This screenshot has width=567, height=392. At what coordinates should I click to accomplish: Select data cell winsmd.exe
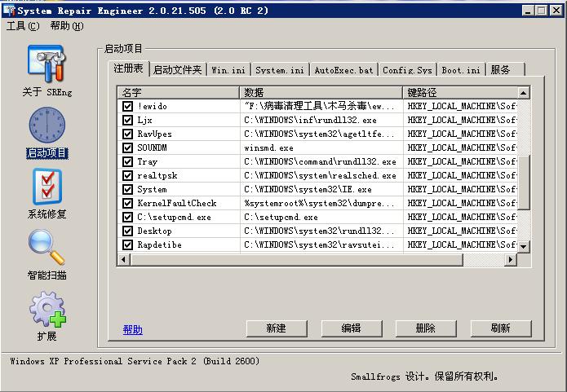[x=268, y=148]
